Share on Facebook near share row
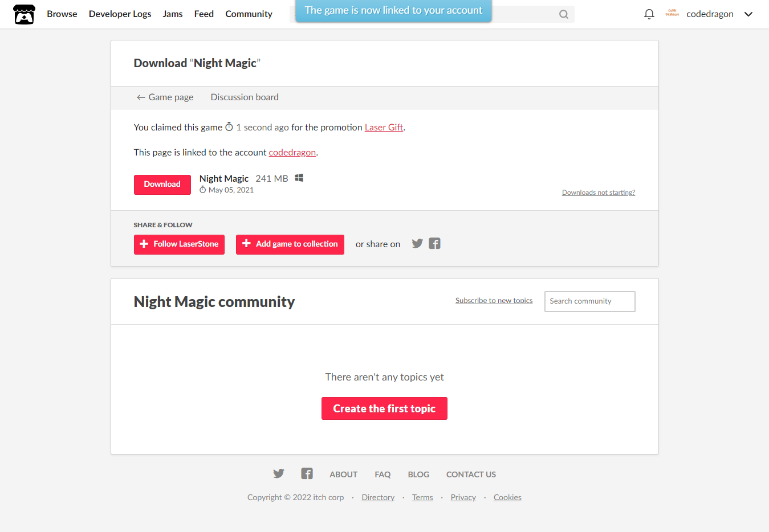Viewport: 769px width, 532px height. point(434,243)
